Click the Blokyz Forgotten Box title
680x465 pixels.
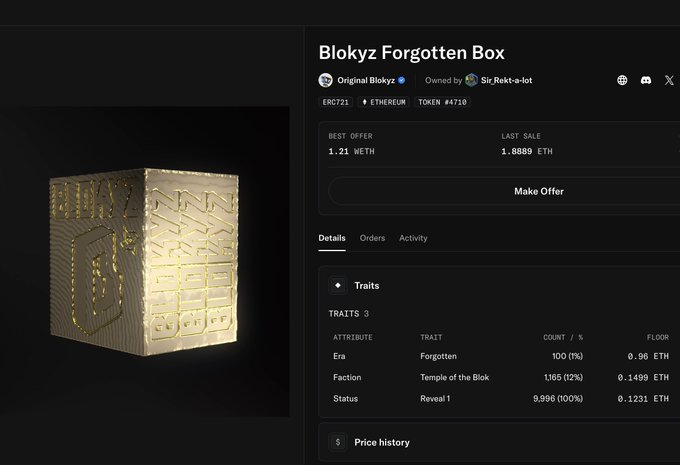(x=412, y=53)
